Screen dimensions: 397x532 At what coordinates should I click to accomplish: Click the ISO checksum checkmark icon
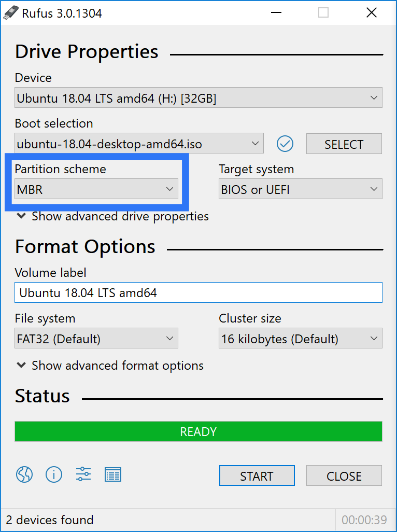point(285,144)
